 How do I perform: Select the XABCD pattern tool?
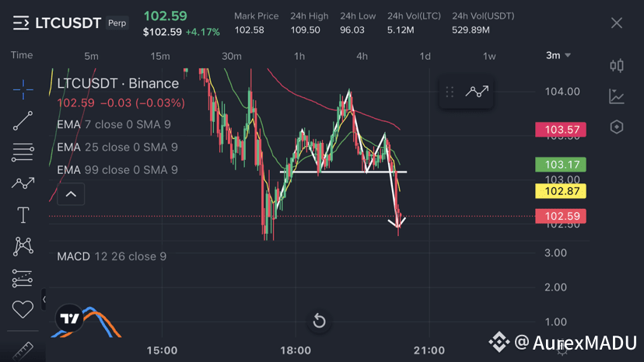23,247
